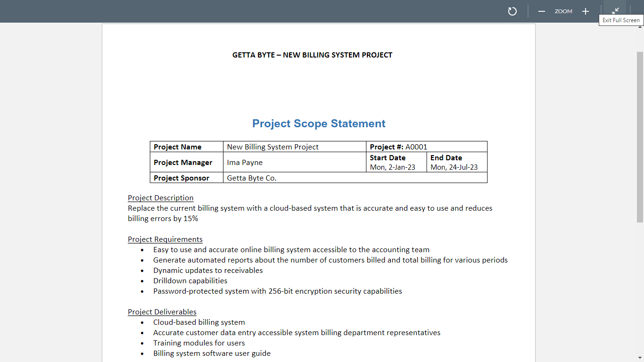Exit full screen mode
This screenshot has height=362, width=644.
tap(615, 9)
